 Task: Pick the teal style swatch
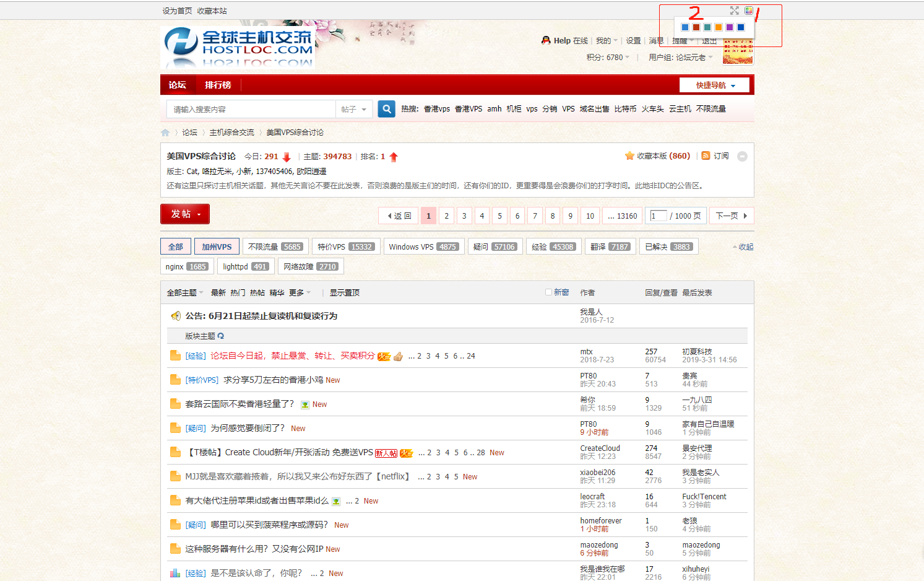click(707, 27)
